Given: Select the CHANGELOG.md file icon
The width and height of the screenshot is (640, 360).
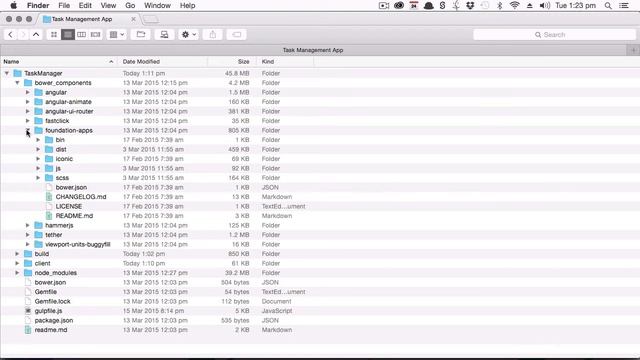Looking at the screenshot, I should point(49,197).
